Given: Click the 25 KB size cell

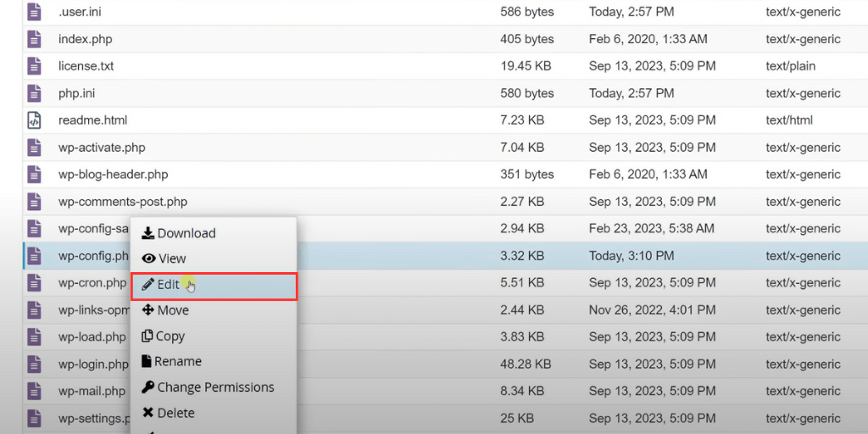Looking at the screenshot, I should point(516,418).
